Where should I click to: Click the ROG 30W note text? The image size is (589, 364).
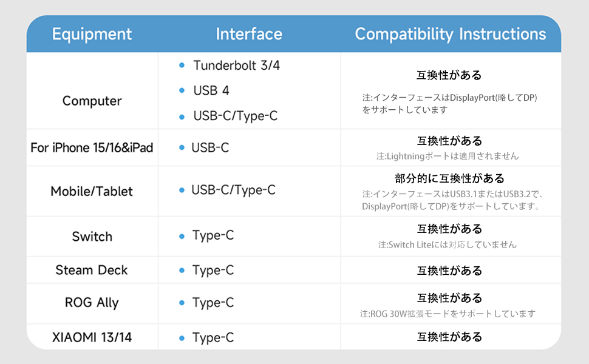[448, 314]
